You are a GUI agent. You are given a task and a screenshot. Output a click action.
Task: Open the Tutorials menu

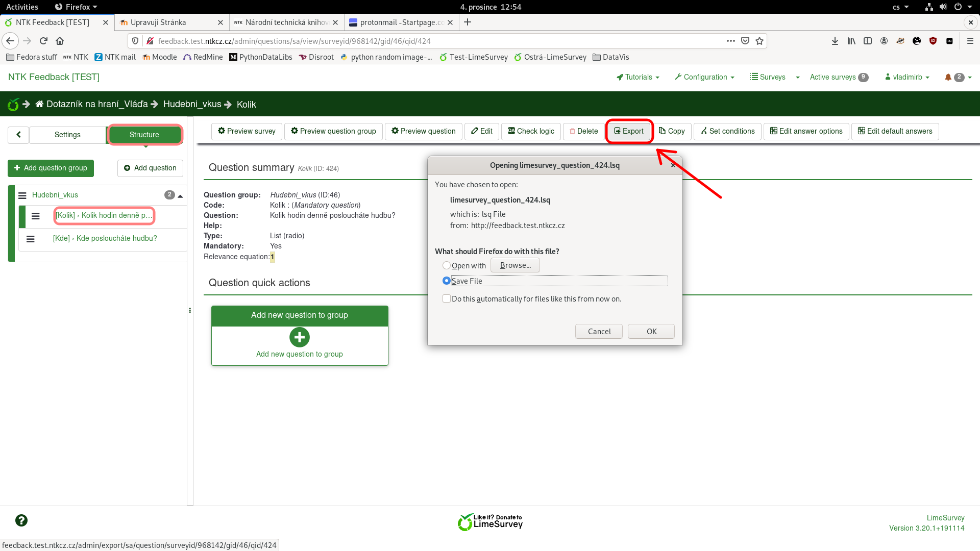click(638, 77)
